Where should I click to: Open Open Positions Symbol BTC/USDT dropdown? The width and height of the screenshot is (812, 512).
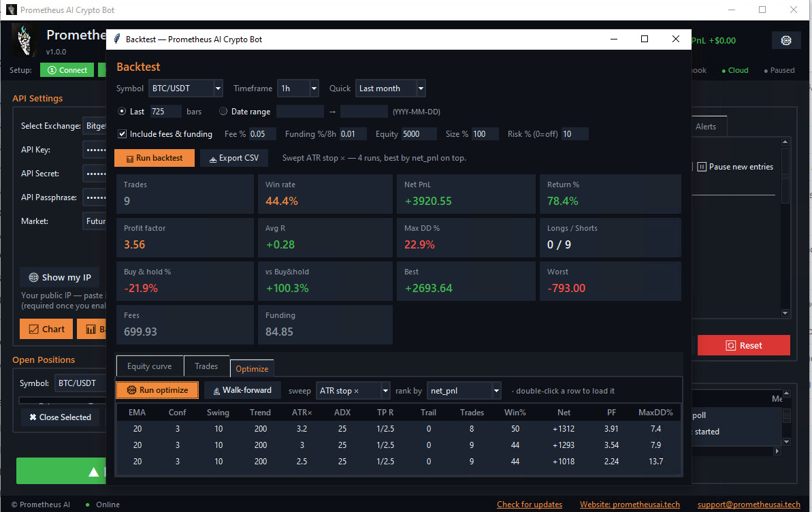(80, 383)
